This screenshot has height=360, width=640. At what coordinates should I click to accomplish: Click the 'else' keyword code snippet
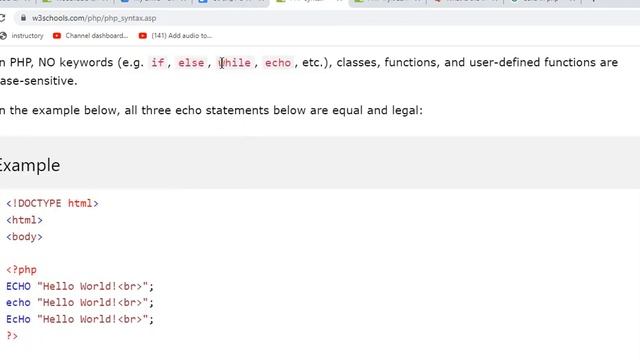point(191,63)
